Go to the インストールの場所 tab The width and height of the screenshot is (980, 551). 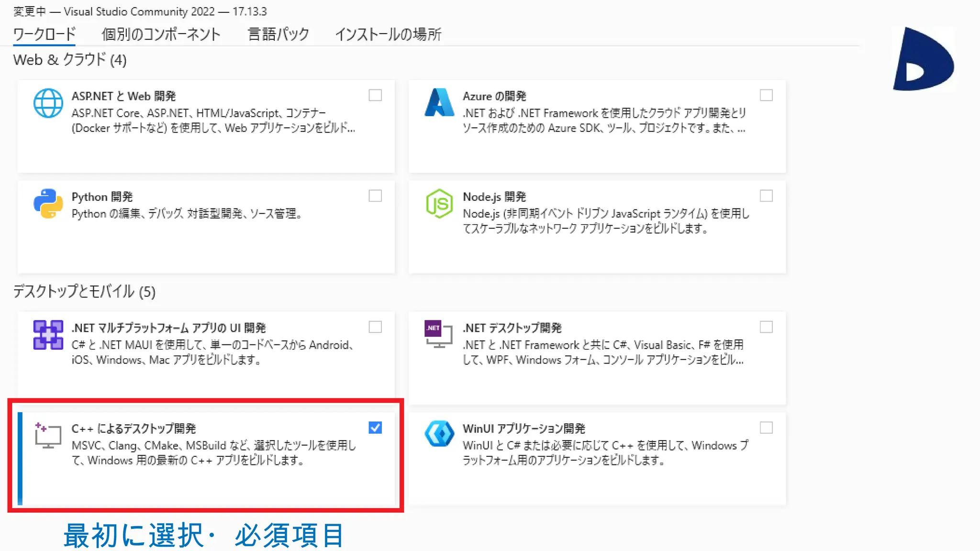coord(388,34)
